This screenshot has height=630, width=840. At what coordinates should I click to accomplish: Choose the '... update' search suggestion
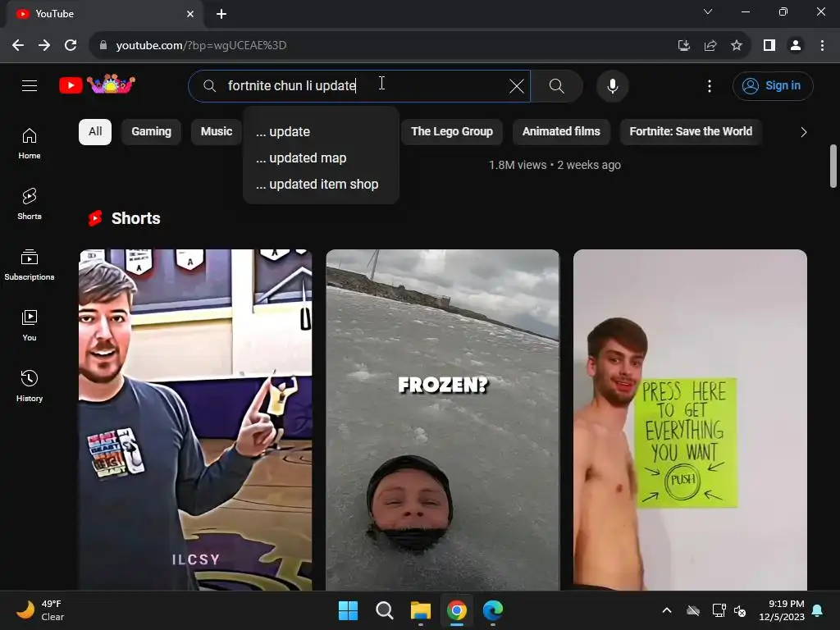click(321, 132)
